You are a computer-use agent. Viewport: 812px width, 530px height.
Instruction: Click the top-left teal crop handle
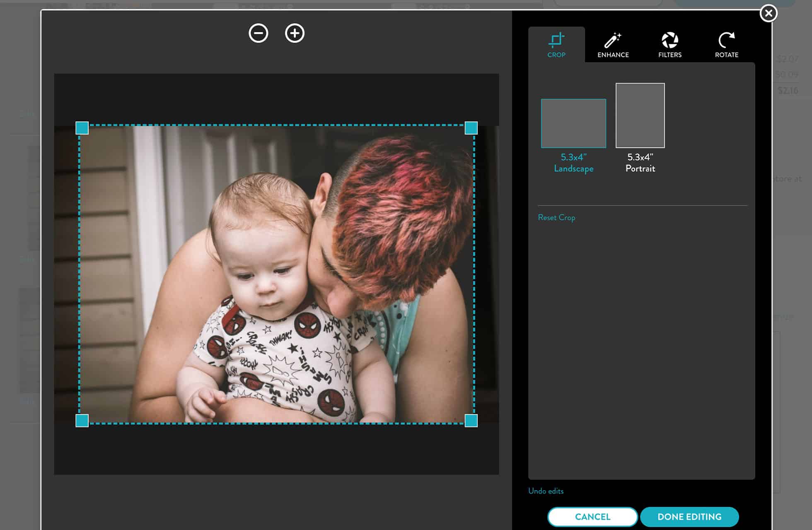coord(82,128)
